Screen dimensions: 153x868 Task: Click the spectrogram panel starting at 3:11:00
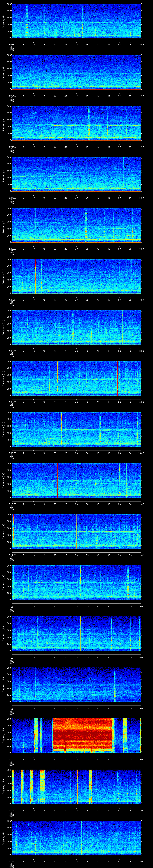click(x=77, y=531)
